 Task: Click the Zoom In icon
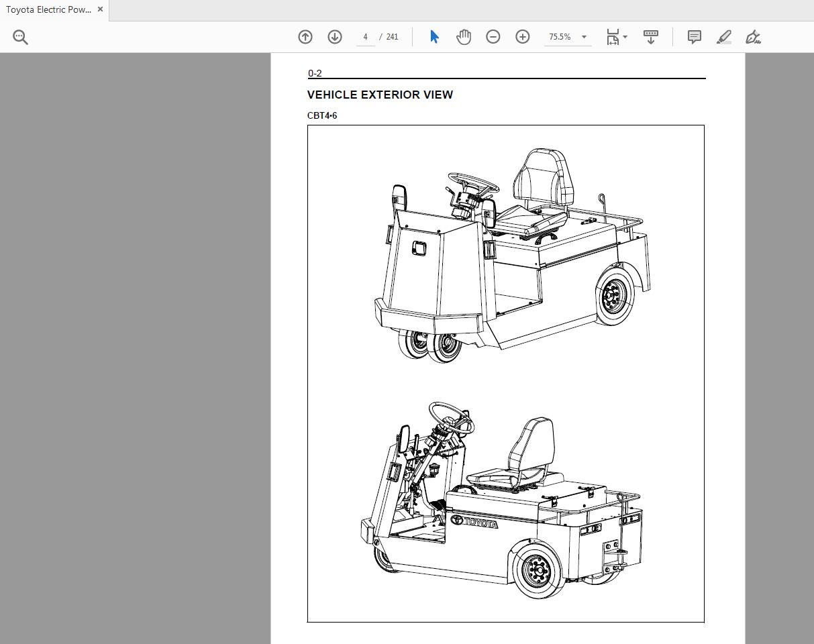click(522, 37)
